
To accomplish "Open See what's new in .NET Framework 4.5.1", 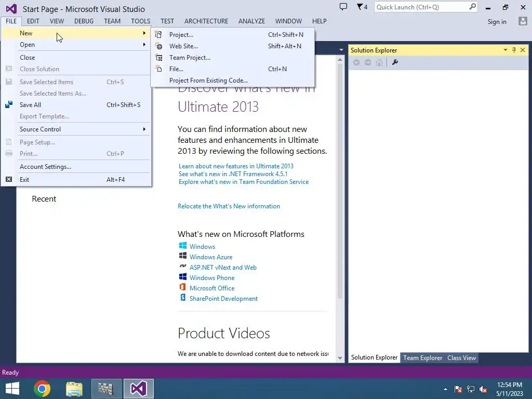I will [233, 174].
